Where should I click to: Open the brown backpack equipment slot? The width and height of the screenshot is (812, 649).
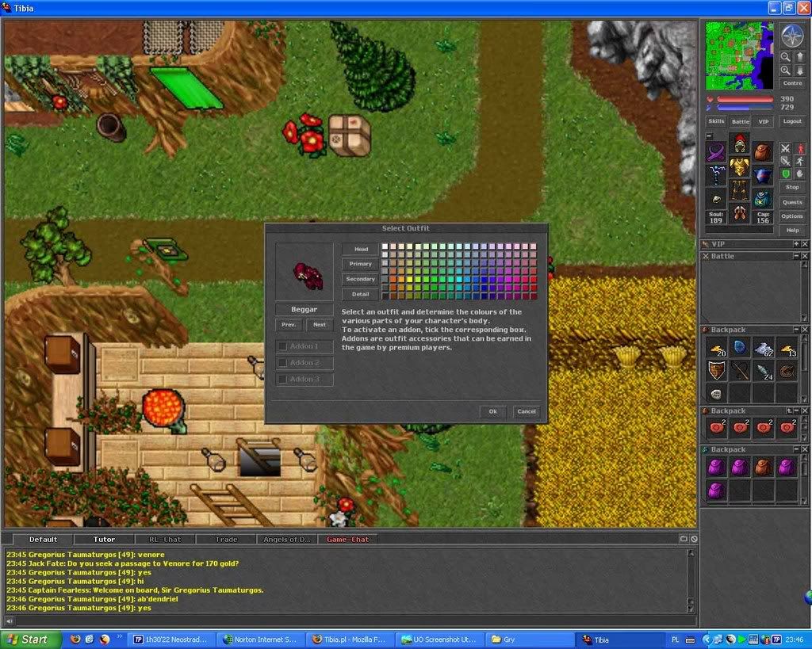(763, 153)
